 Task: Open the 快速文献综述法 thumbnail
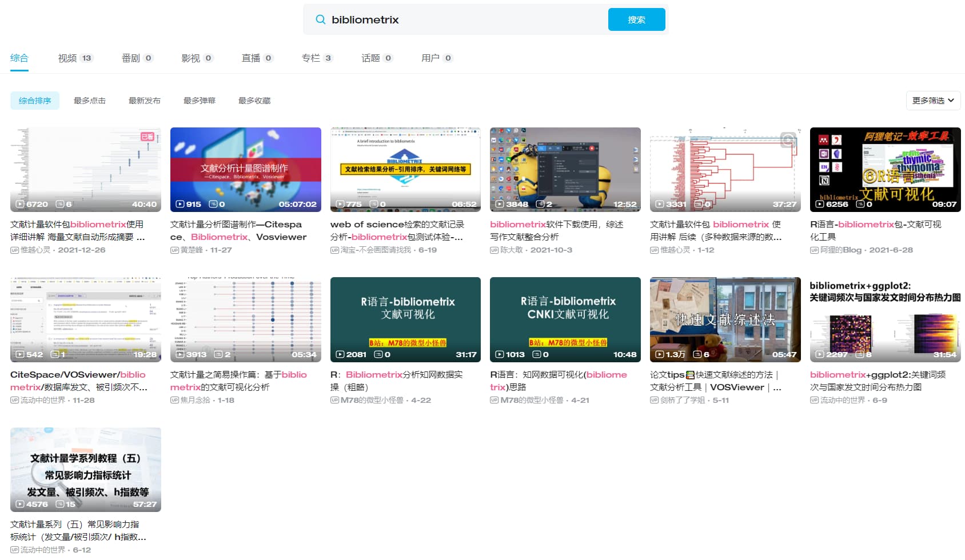(725, 319)
